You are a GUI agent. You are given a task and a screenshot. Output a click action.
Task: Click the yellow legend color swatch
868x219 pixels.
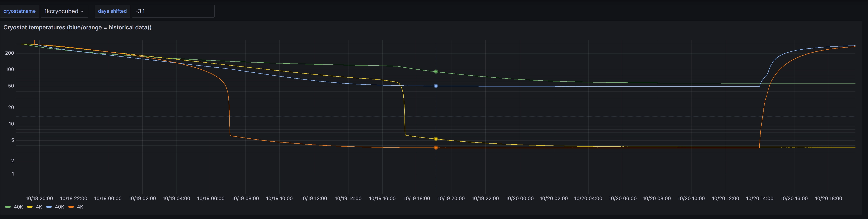(x=30, y=207)
